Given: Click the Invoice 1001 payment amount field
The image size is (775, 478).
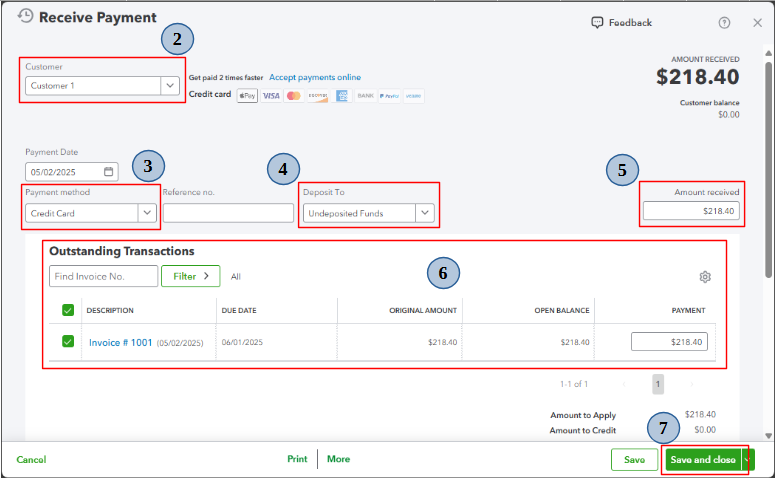Looking at the screenshot, I should click(669, 342).
